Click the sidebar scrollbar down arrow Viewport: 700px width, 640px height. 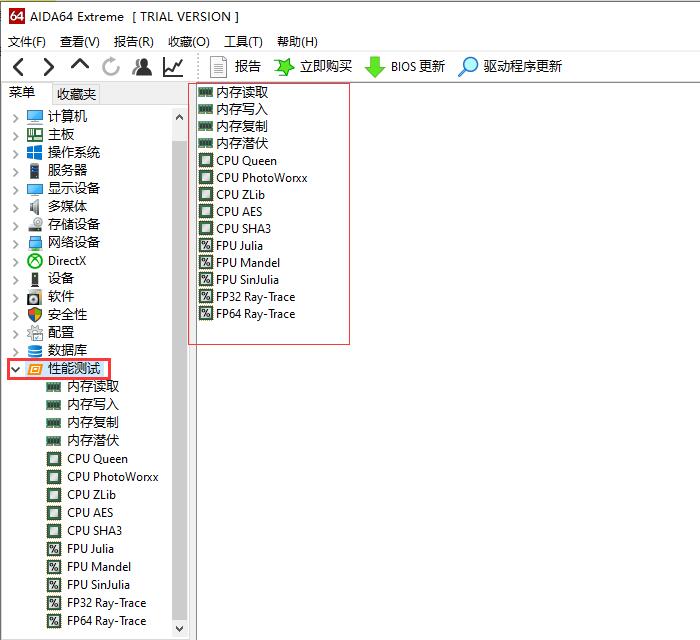(x=180, y=629)
